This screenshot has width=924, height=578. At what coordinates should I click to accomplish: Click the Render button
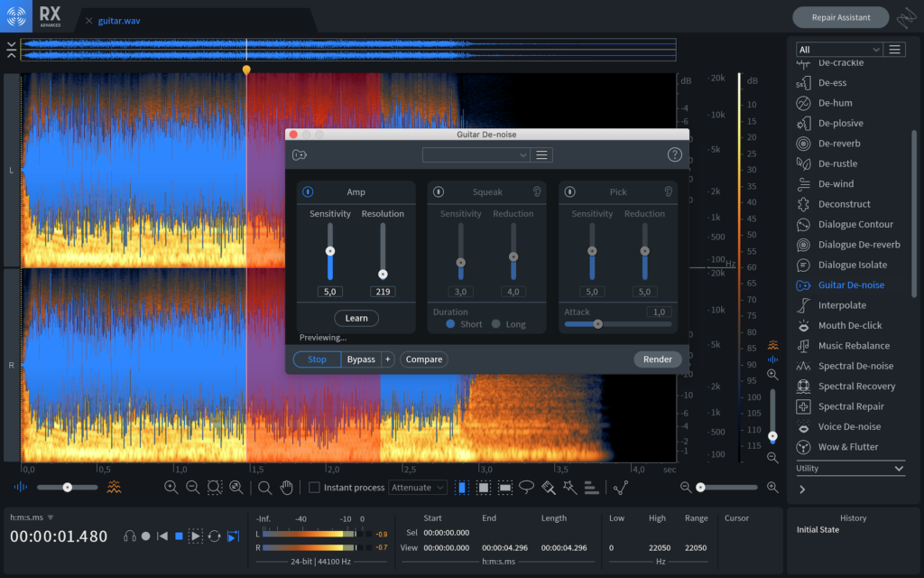click(657, 359)
